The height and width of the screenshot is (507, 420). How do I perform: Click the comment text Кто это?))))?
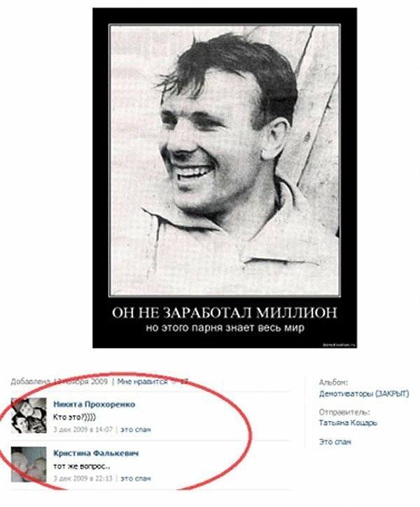[x=74, y=417]
